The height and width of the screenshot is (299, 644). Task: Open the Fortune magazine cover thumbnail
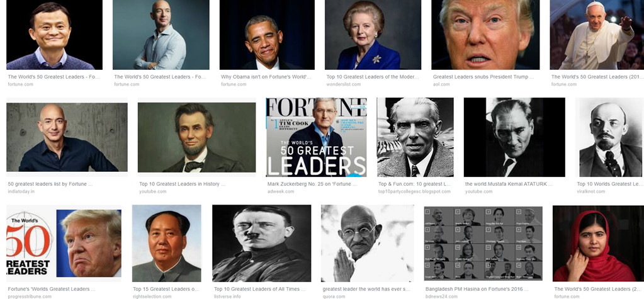316,137
